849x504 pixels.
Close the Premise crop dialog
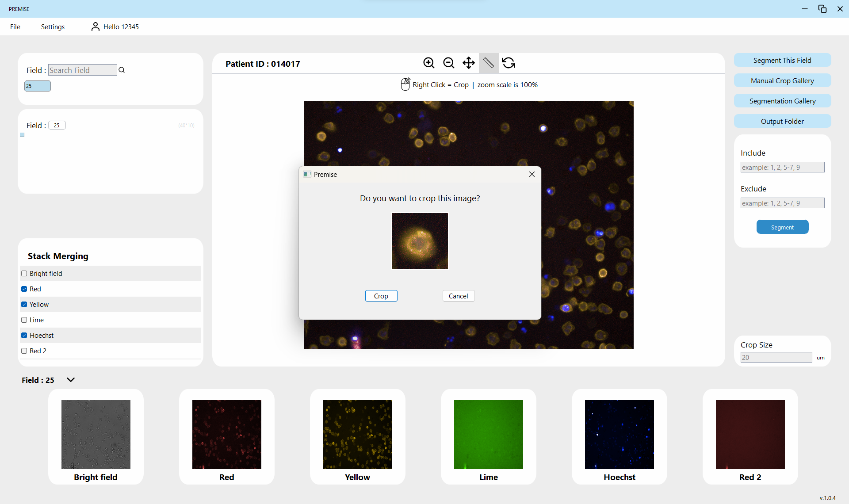[x=532, y=174]
